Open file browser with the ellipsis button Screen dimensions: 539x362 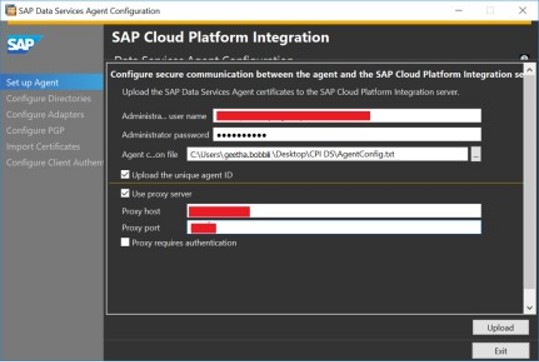click(x=476, y=154)
